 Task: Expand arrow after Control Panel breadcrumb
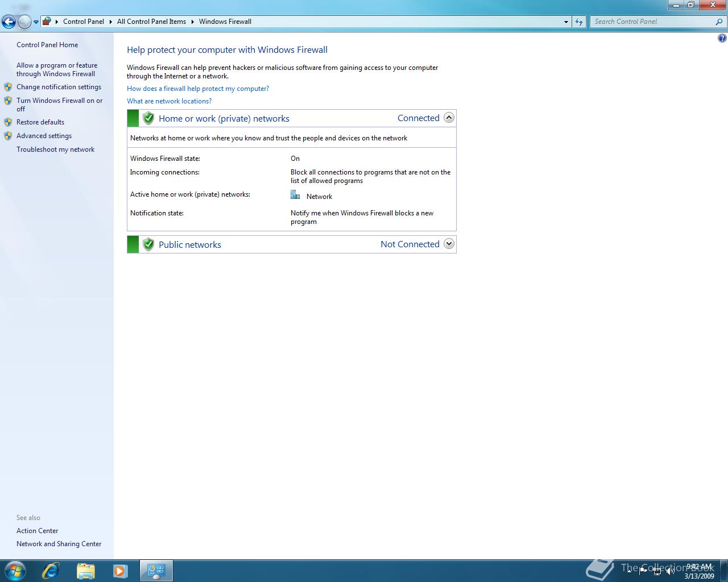click(x=110, y=22)
